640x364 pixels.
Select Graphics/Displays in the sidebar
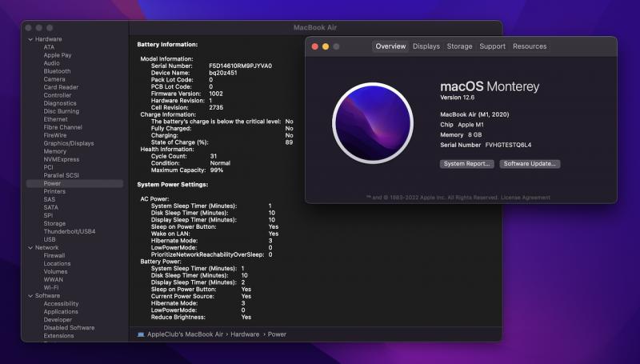click(x=69, y=143)
